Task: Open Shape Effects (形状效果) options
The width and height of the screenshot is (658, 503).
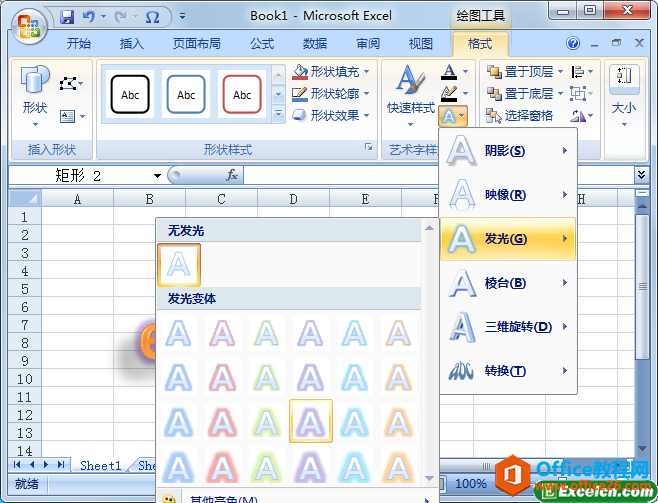Action: coord(331,115)
